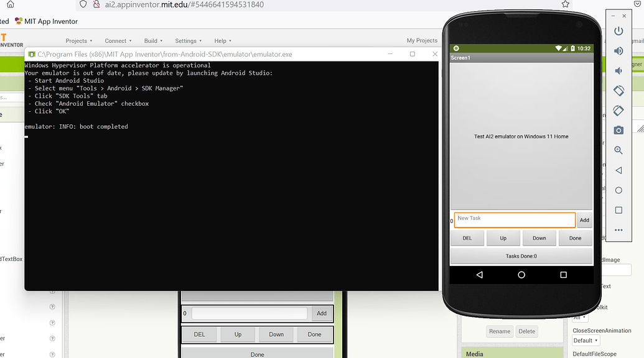Viewport: 644px width, 358px height.
Task: Take a screenshot with the camera icon
Action: click(x=618, y=130)
